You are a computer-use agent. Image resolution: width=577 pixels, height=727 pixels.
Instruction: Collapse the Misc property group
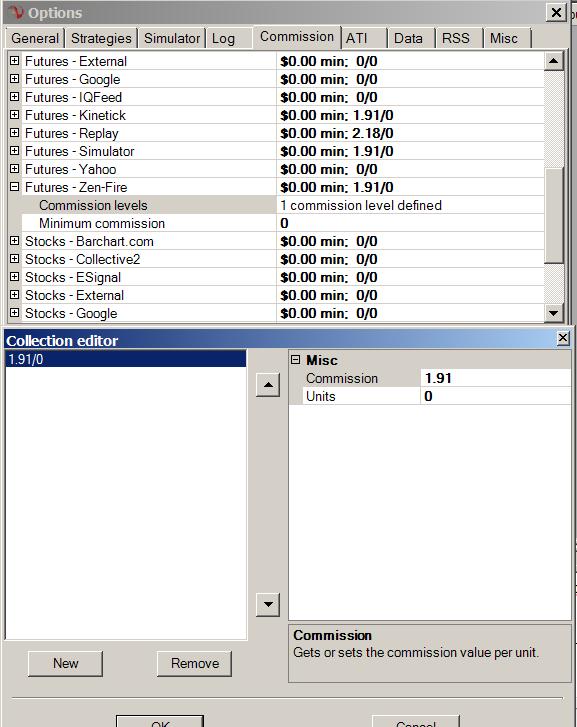point(295,359)
